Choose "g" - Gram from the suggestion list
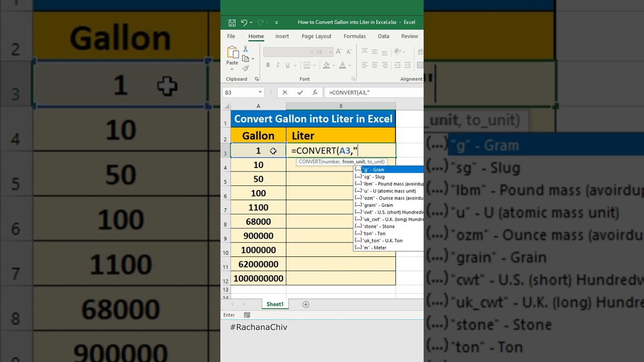 click(389, 169)
